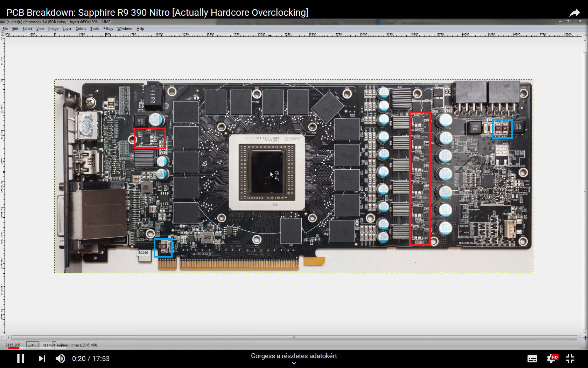Open the Help menu in GIMP
The height and width of the screenshot is (368, 588).
pos(140,29)
